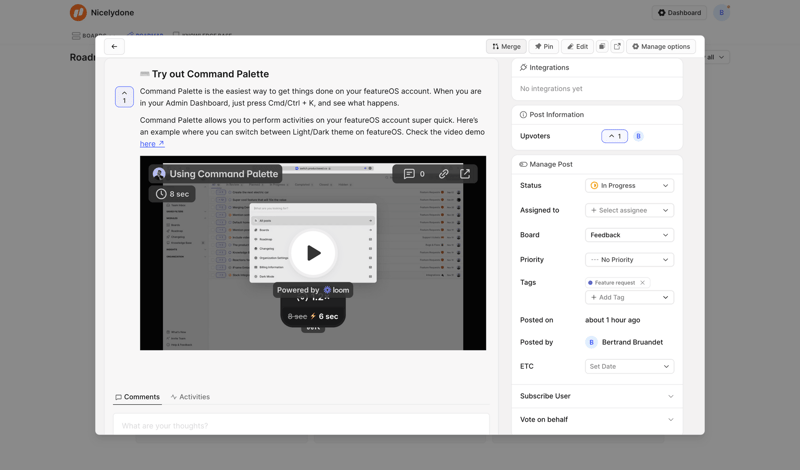Screen dimensions: 800x470
Task: Remove the Feature request tag
Action: point(642,283)
